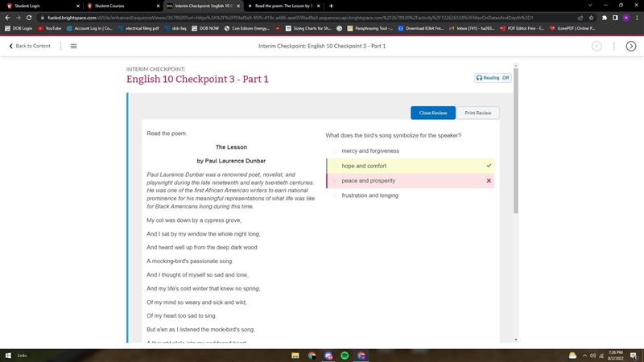Image resolution: width=644 pixels, height=362 pixels.
Task: Toggle the Reading Off button
Action: (x=493, y=77)
